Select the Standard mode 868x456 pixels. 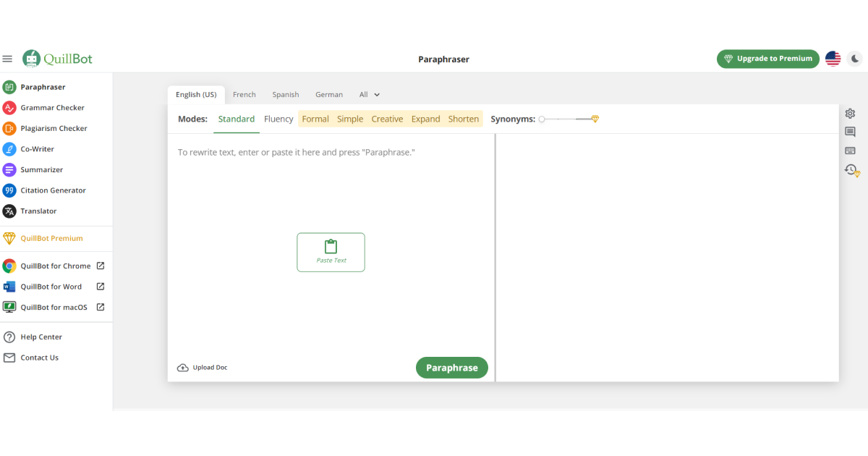(237, 119)
